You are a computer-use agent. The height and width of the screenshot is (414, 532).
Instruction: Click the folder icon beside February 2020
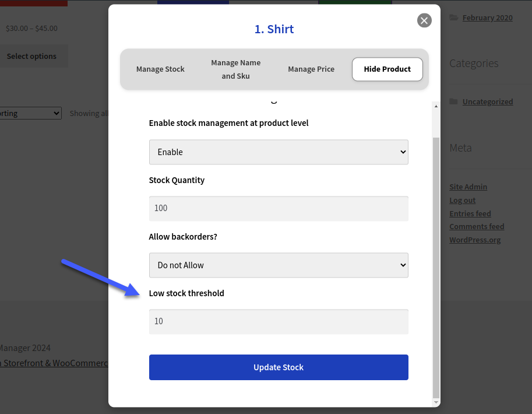(x=454, y=17)
